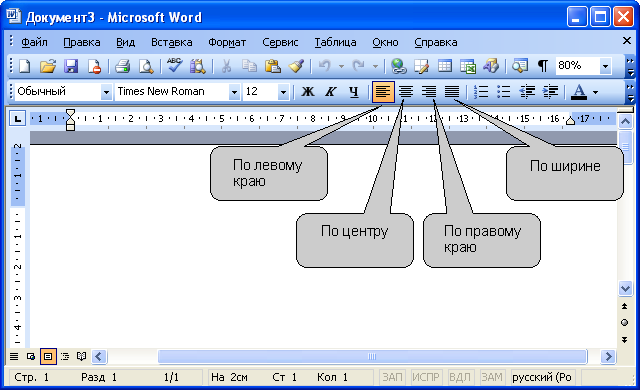Create bulleted list icon
This screenshot has width=640, height=390.
click(504, 91)
